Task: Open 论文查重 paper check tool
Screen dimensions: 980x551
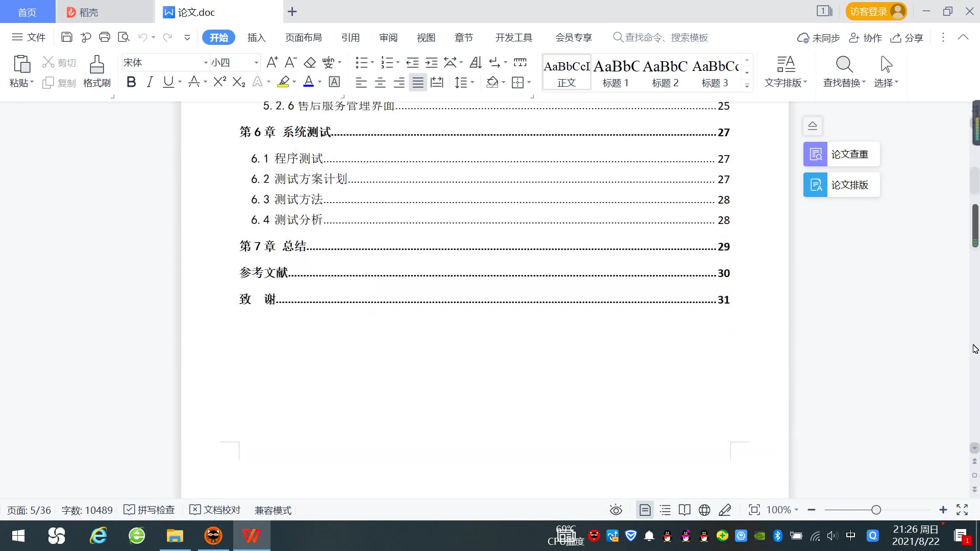Action: click(x=841, y=154)
